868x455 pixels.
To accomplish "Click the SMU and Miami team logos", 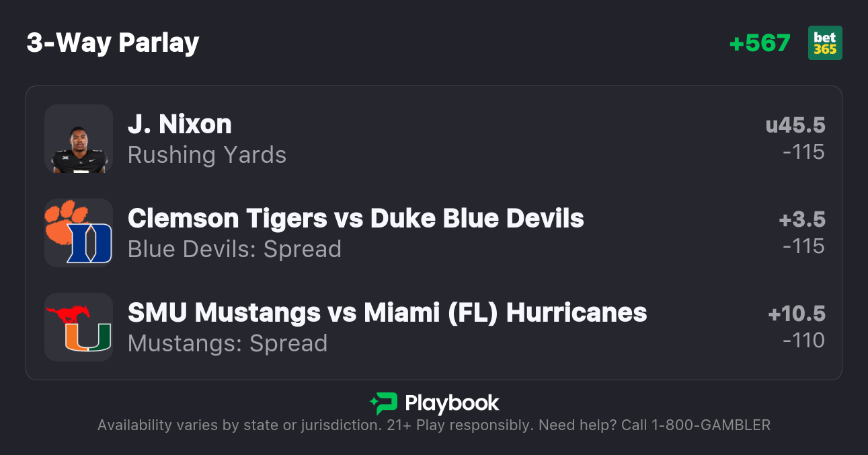I will [x=79, y=327].
